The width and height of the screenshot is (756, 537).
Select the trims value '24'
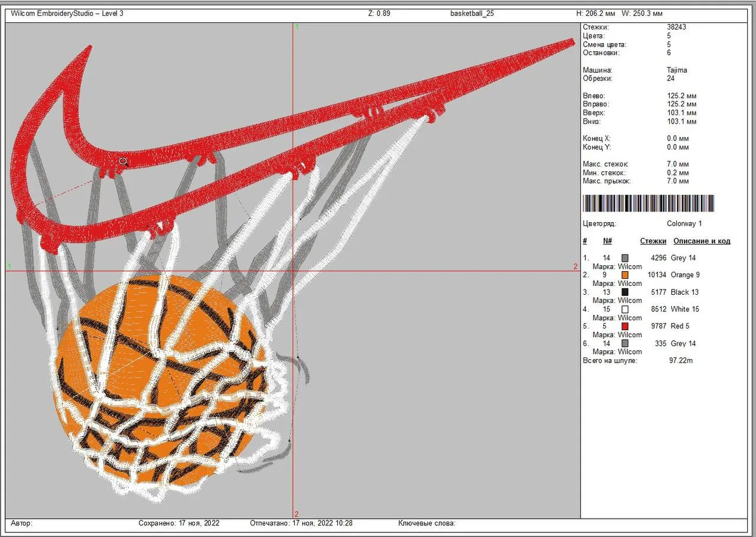coord(670,79)
